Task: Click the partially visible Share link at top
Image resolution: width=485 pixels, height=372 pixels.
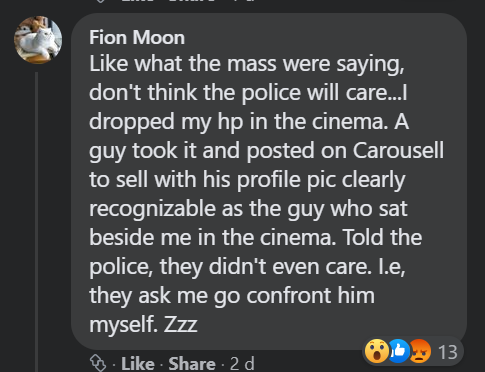Action: point(192,1)
